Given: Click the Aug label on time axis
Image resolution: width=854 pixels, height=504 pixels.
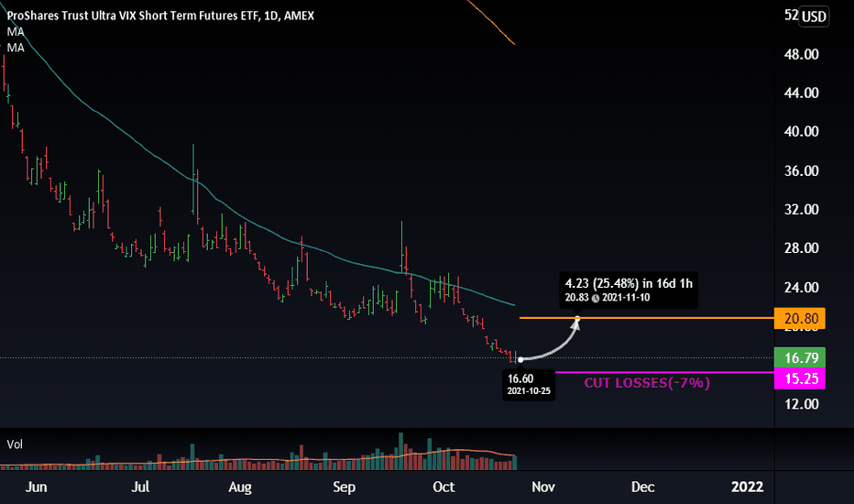Looking at the screenshot, I should point(240,487).
